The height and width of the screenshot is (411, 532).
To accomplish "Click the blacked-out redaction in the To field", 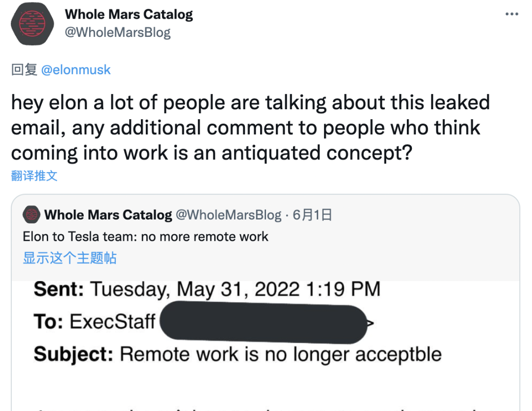I will click(x=264, y=323).
